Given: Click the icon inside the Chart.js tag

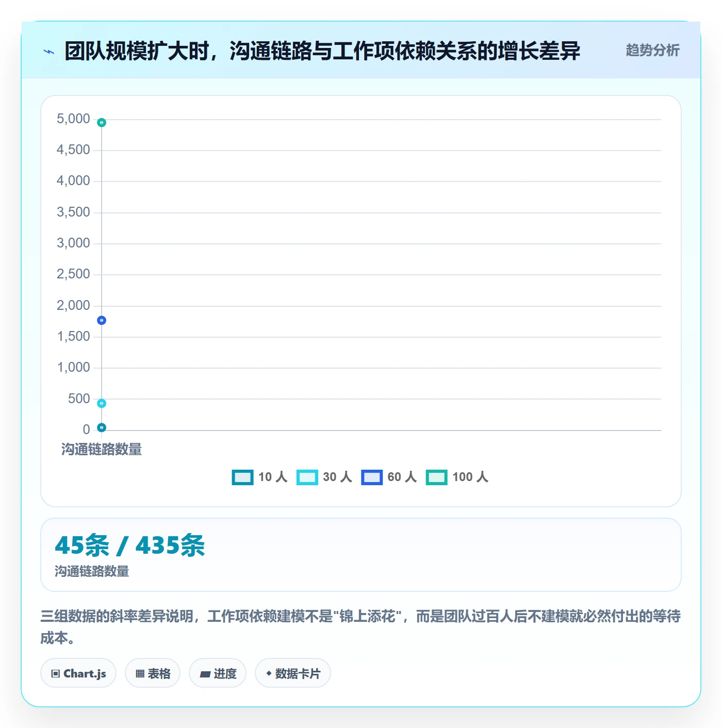Looking at the screenshot, I should coord(56,674).
